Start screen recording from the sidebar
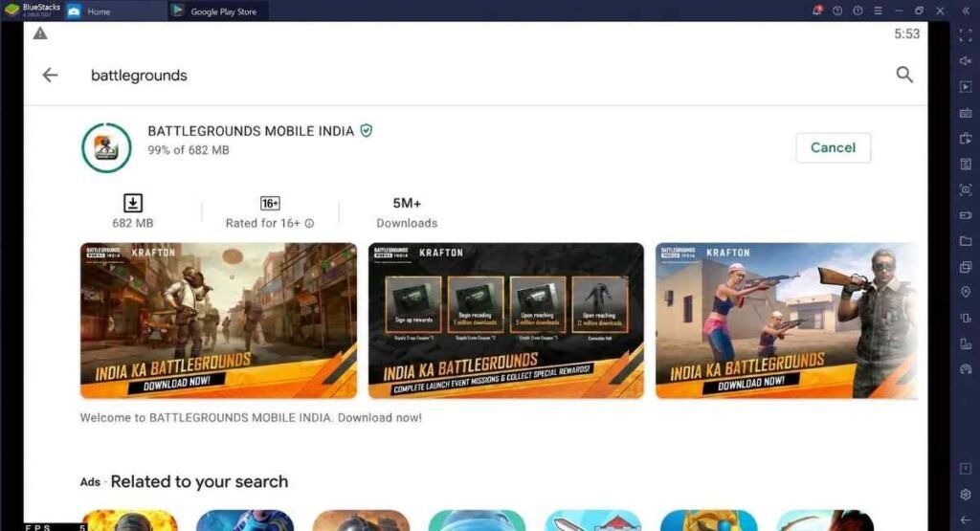Image resolution: width=980 pixels, height=531 pixels. tap(966, 215)
